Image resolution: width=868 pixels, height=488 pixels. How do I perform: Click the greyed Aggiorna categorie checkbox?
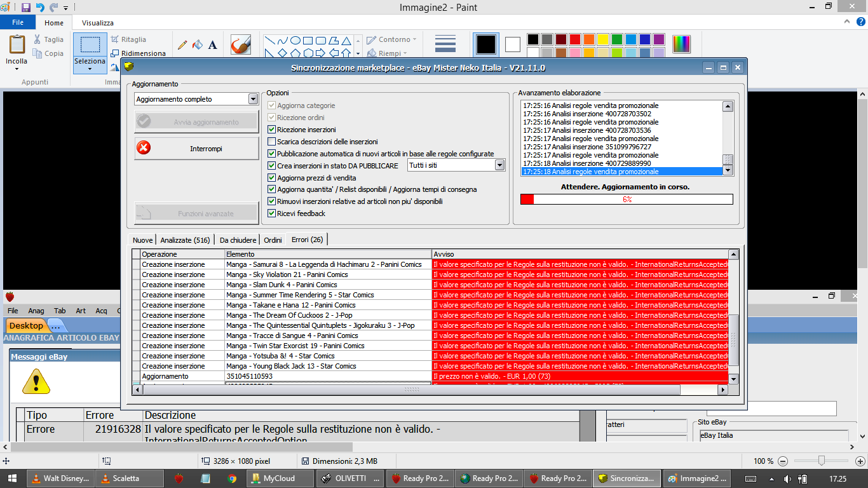[272, 105]
